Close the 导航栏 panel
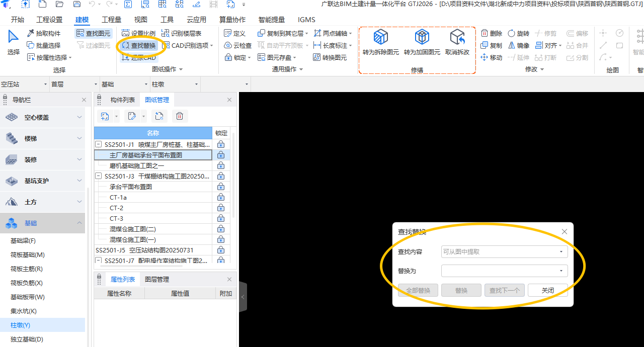 (x=84, y=100)
